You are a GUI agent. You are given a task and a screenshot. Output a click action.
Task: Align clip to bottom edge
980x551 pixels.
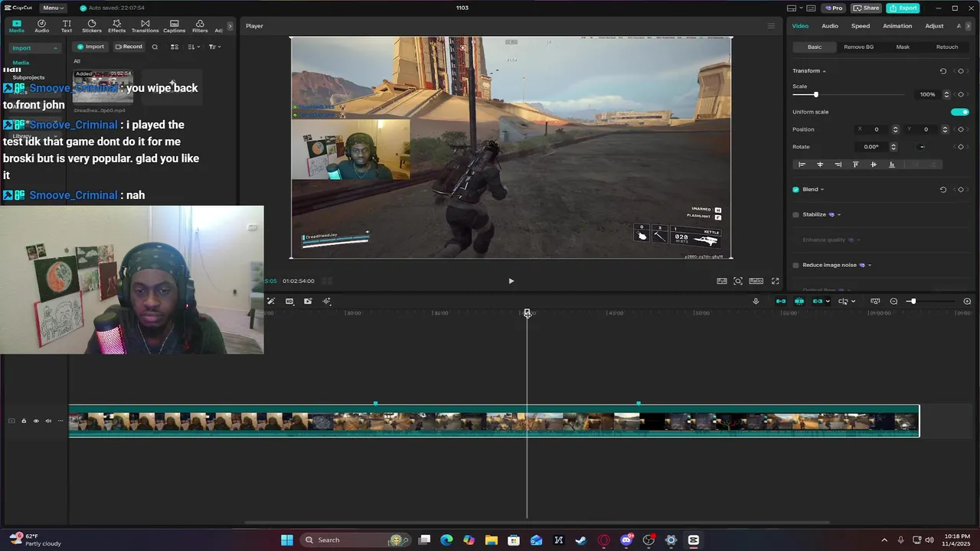[891, 165]
